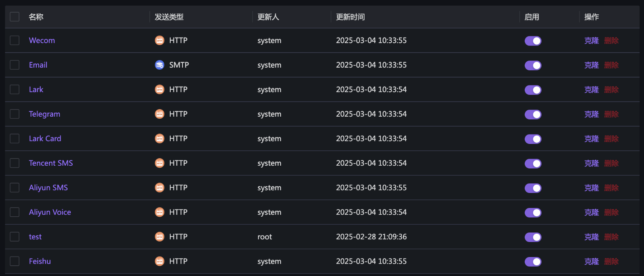
Task: Clone the Tencent SMS channel
Action: coord(591,163)
